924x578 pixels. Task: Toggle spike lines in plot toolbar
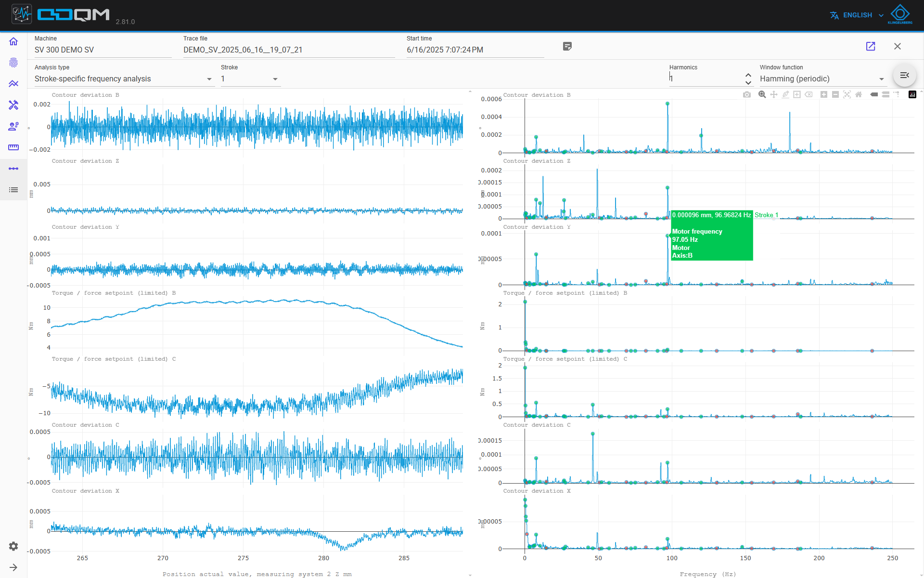(897, 94)
